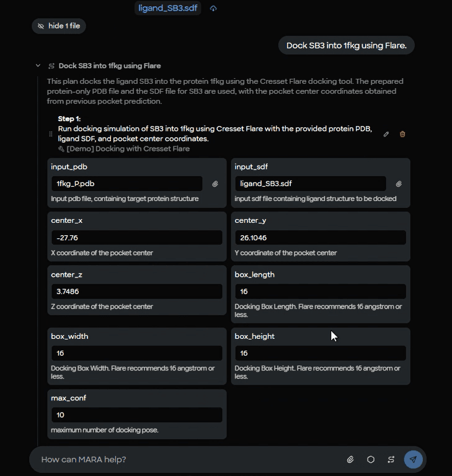Grab the drag handle next to Step 1
The height and width of the screenshot is (476, 452).
pos(51,134)
